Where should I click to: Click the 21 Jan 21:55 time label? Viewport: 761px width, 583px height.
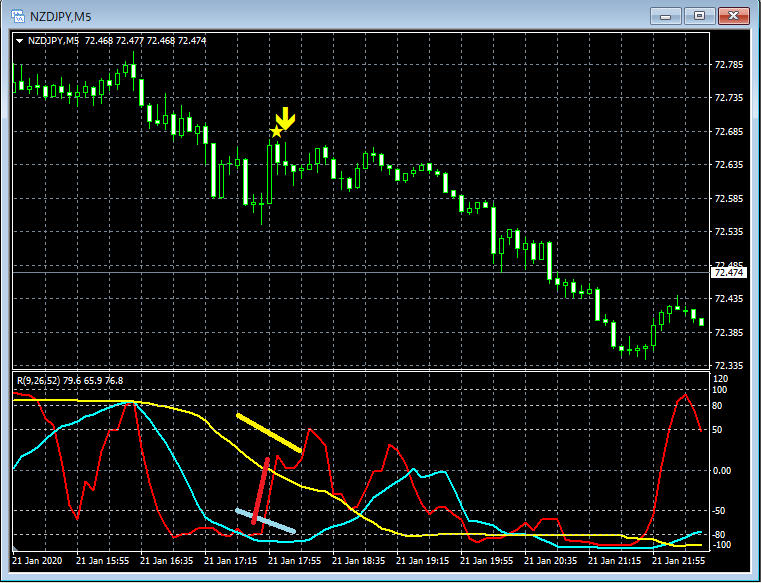[x=678, y=561]
